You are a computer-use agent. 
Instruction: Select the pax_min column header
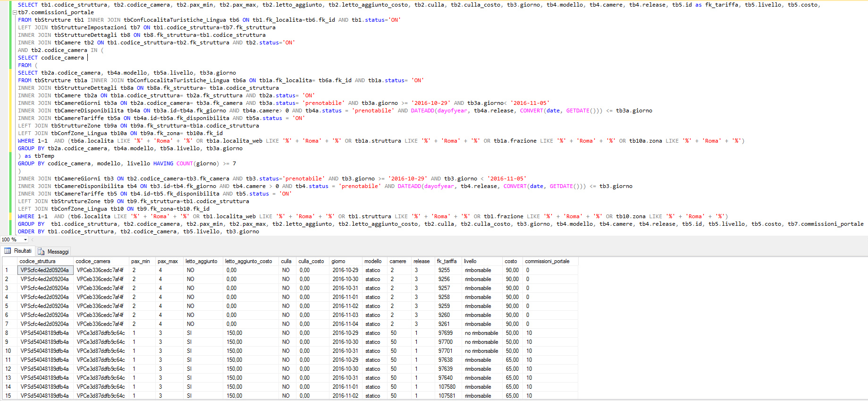click(x=143, y=261)
